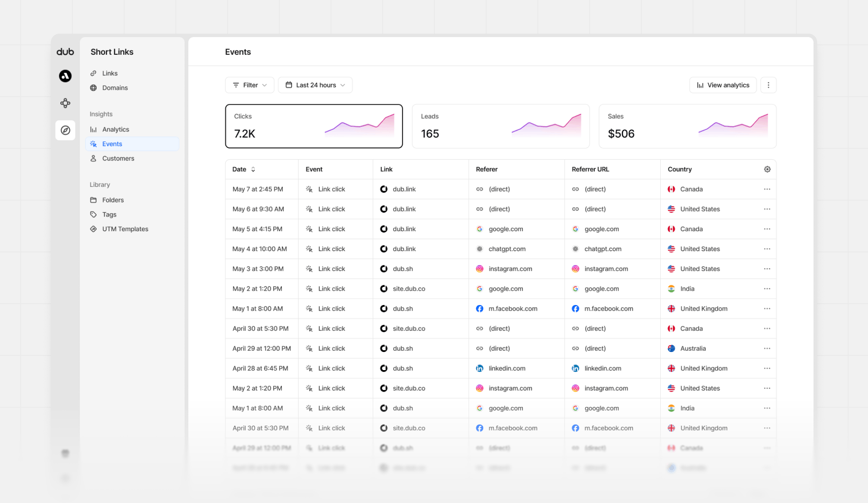Open the Filter dropdown
This screenshot has width=868, height=503.
(x=250, y=85)
